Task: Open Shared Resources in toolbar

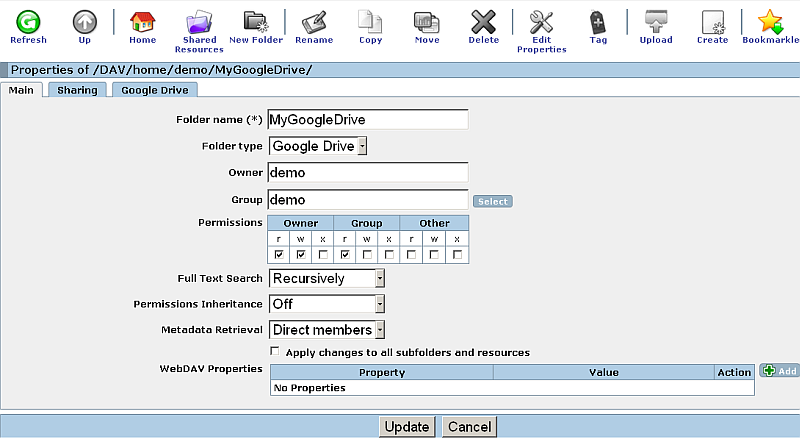Action: click(x=199, y=22)
